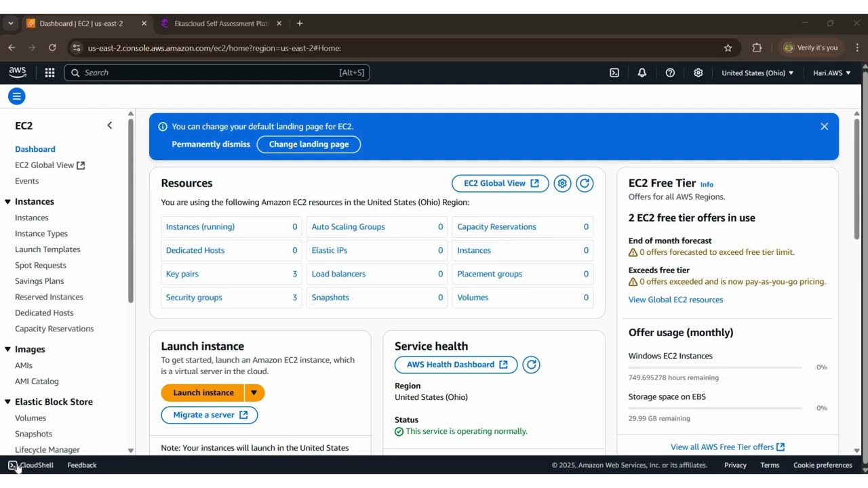
Task: Open the console settings gear in top bar
Action: (698, 73)
